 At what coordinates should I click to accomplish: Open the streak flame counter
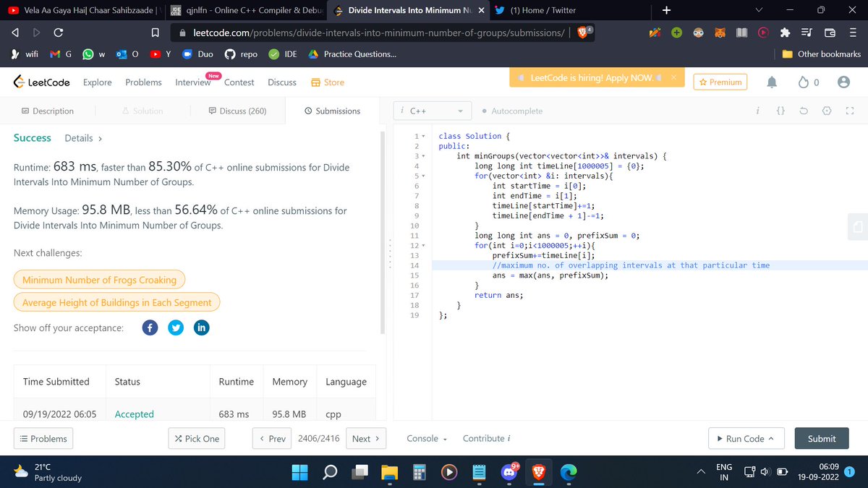pyautogui.click(x=808, y=82)
